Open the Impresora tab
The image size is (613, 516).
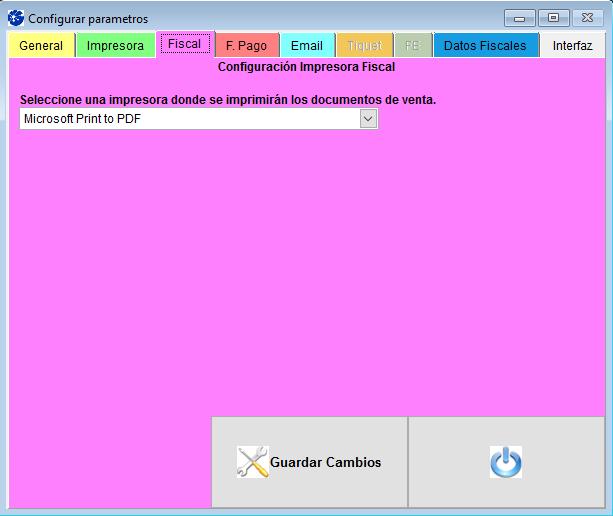point(115,46)
